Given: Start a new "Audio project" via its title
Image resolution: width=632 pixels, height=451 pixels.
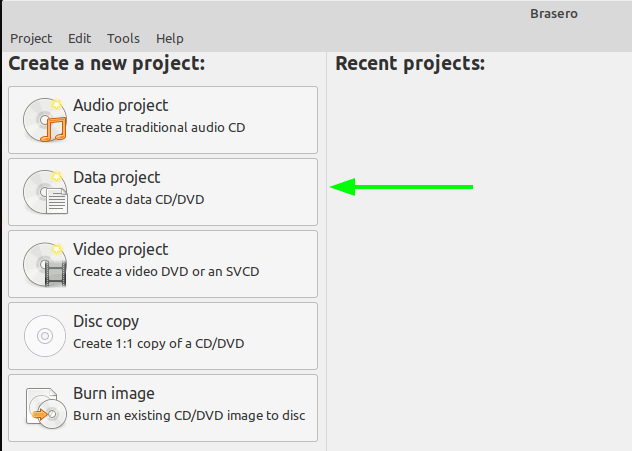Looking at the screenshot, I should 120,105.
